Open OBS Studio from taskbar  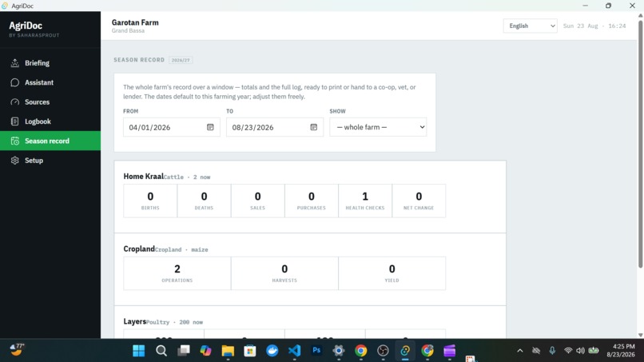[383, 351]
